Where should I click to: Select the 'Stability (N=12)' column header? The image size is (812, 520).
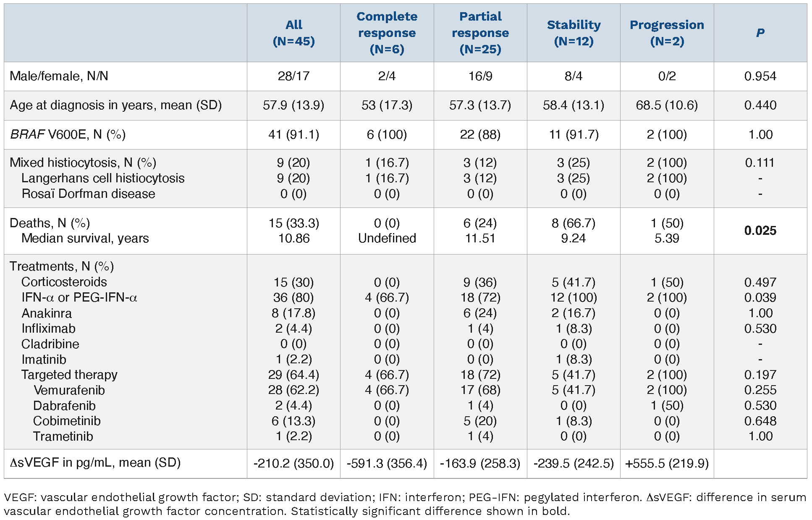[574, 33]
